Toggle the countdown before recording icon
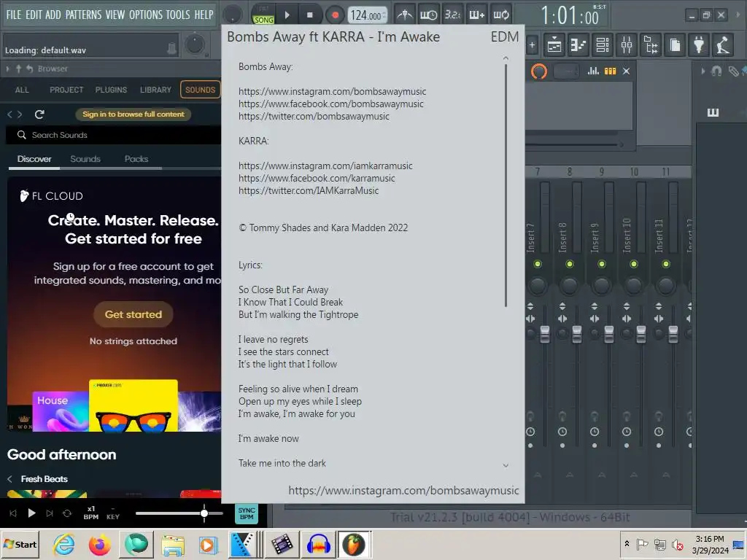Image resolution: width=747 pixels, height=560 pixels. click(452, 15)
